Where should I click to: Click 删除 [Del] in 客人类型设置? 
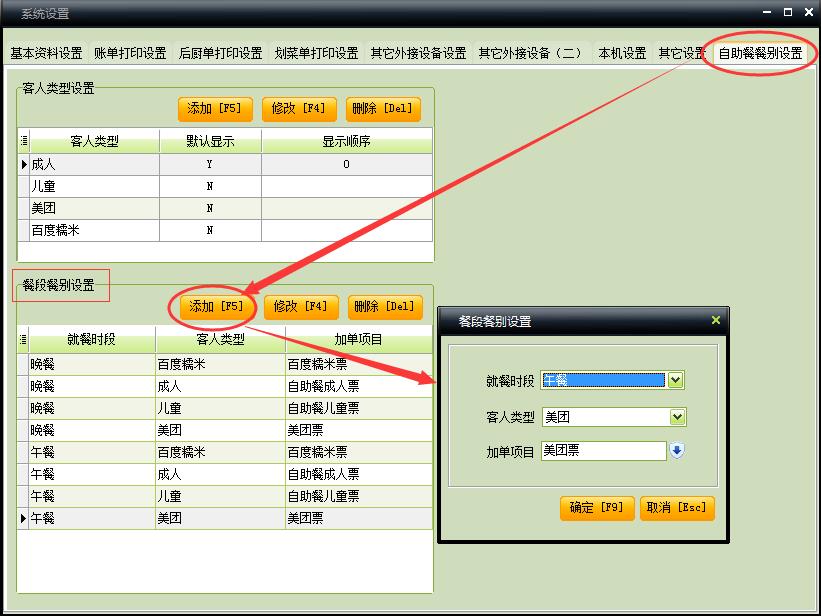383,109
